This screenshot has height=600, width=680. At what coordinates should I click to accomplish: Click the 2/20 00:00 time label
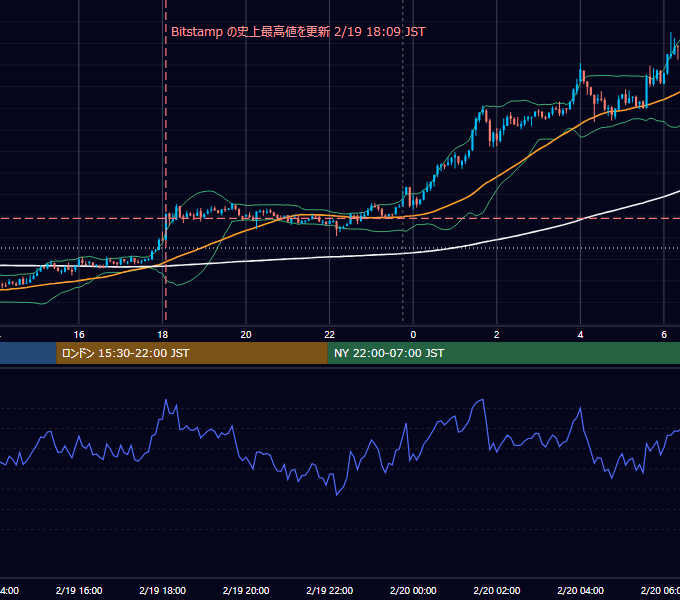(413, 590)
